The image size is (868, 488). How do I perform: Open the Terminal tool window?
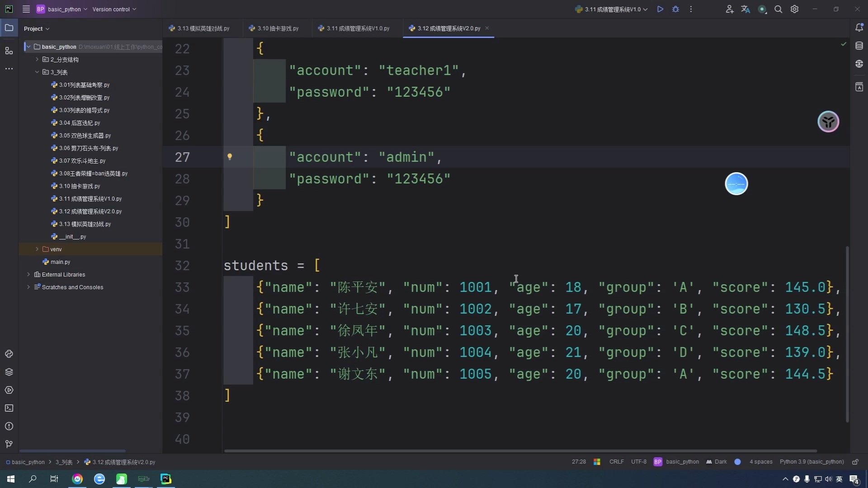coord(9,408)
